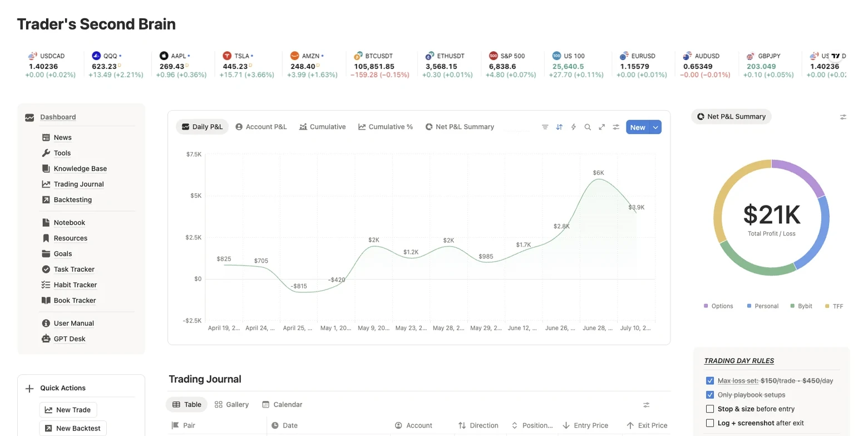Screen dimensions: 868x436
Task: Switch to the Cumulative % chart tab
Action: [x=385, y=127]
